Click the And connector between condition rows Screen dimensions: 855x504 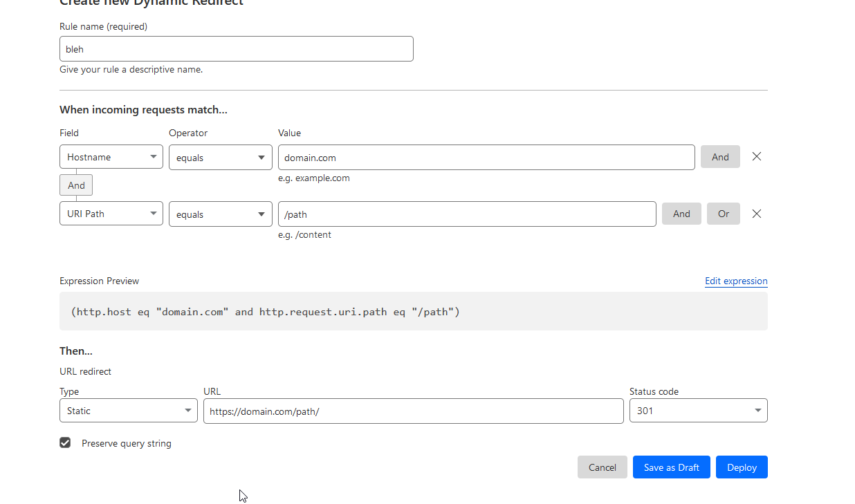76,185
